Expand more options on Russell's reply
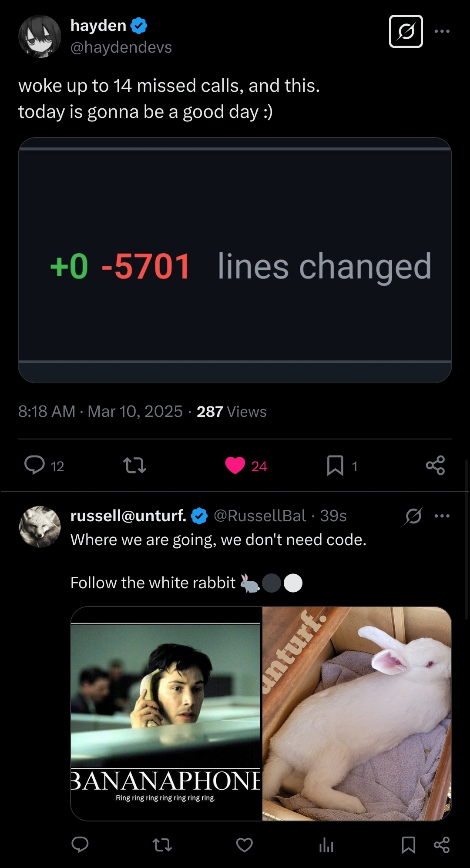This screenshot has width=470, height=868. tap(442, 516)
